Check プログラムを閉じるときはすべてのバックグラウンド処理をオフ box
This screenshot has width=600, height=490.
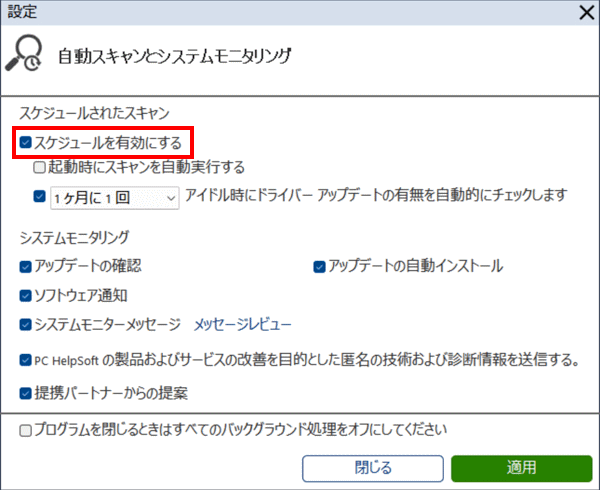26,431
